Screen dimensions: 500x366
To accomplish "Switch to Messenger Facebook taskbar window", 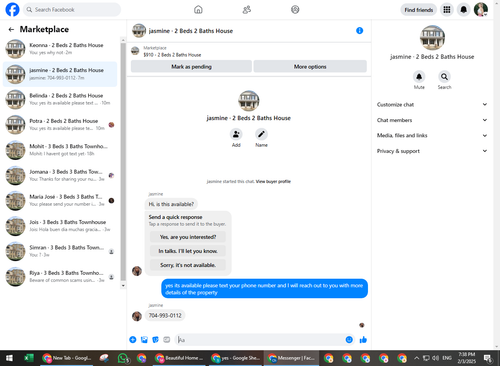I will click(292, 358).
